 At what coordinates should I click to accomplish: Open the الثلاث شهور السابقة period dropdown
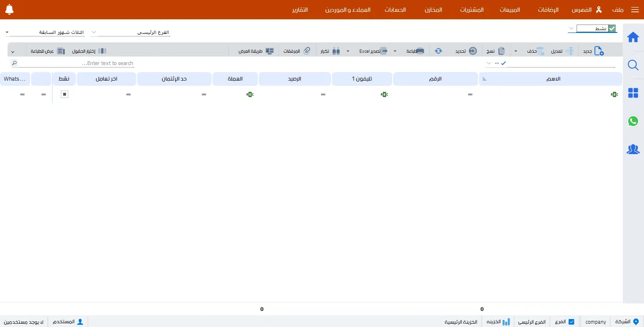pyautogui.click(x=7, y=33)
